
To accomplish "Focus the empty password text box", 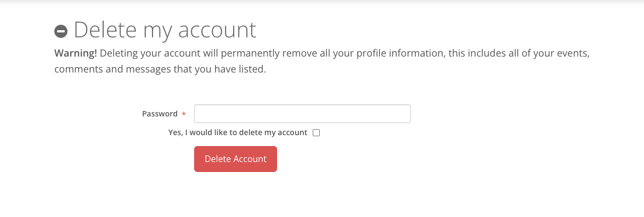I will point(302,114).
